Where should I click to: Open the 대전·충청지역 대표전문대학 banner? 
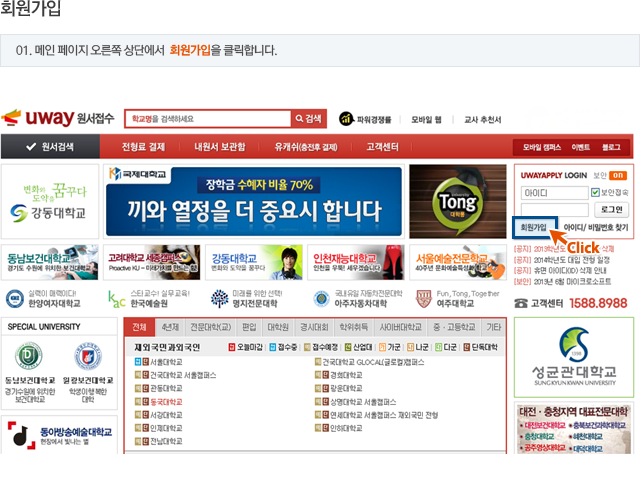coord(573,429)
